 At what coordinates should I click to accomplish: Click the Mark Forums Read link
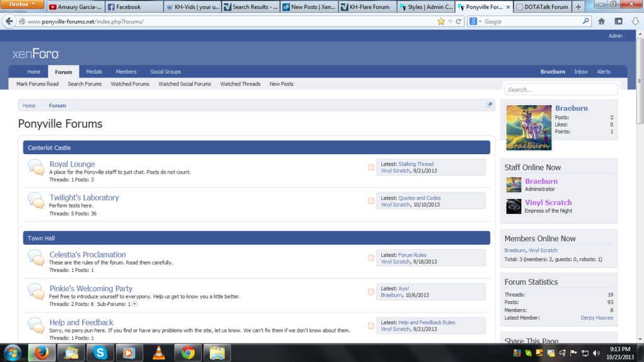click(37, 84)
